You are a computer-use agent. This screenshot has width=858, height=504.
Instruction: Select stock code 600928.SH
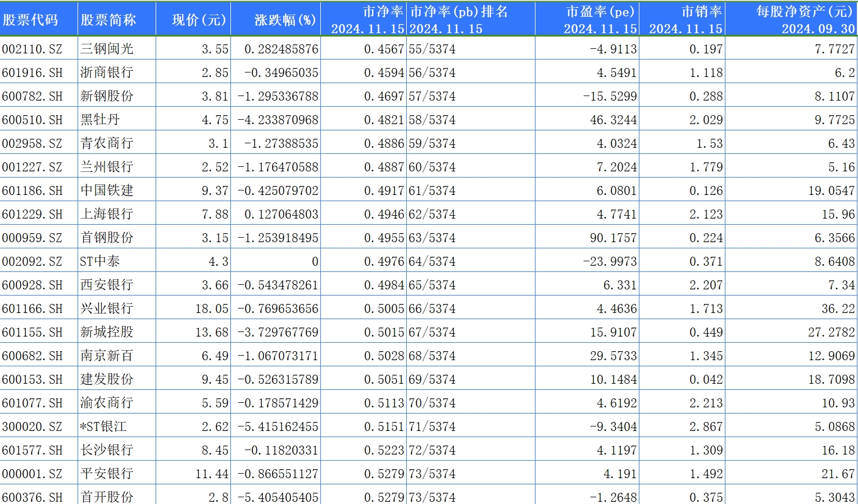coord(32,285)
